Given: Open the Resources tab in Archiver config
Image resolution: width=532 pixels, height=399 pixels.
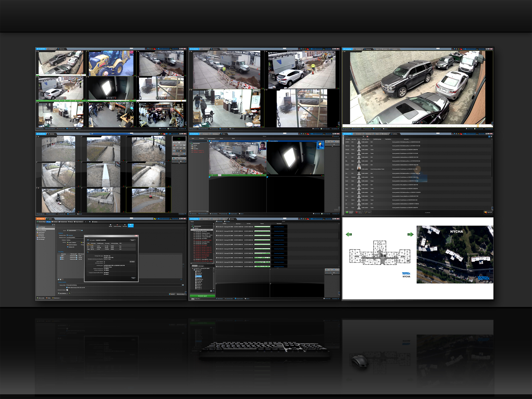Looking at the screenshot, I should (131, 226).
